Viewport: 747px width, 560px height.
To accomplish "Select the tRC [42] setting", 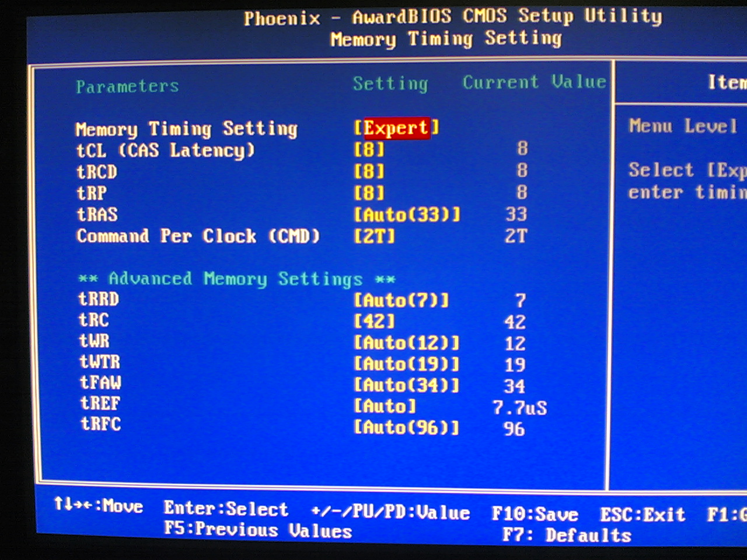I will point(374,321).
